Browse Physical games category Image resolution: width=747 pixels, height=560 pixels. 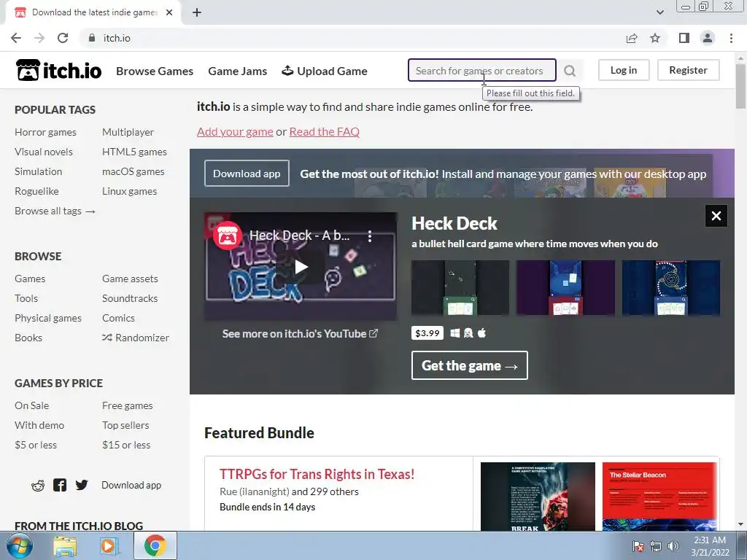48,318
